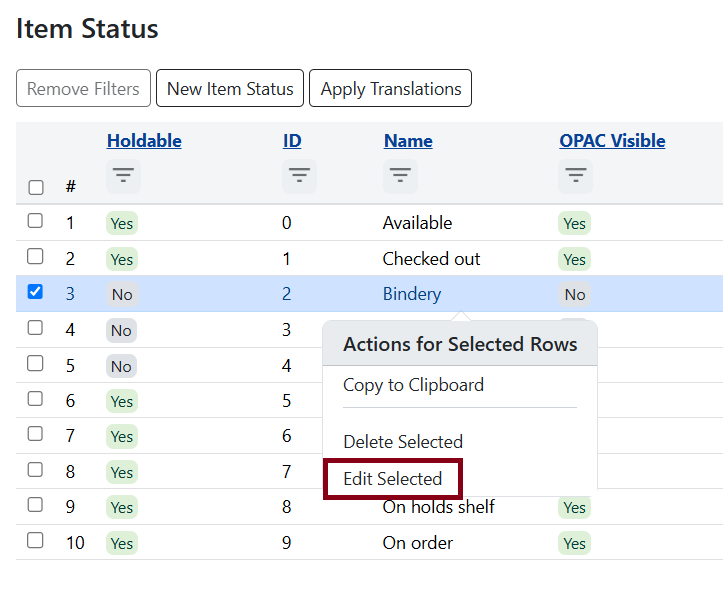723x595 pixels.
Task: Uncheck the selected Bindery row checkbox
Action: [x=35, y=292]
